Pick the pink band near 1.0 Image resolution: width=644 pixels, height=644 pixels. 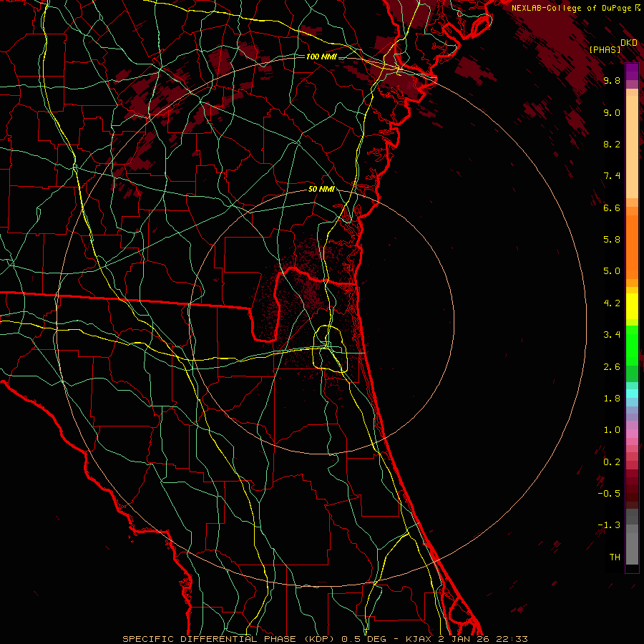point(632,434)
